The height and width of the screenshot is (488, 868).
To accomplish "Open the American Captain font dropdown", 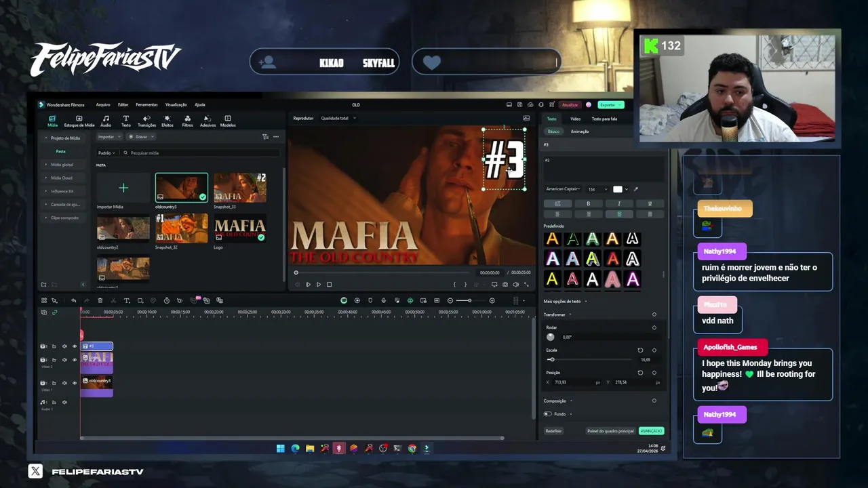I will tap(564, 189).
